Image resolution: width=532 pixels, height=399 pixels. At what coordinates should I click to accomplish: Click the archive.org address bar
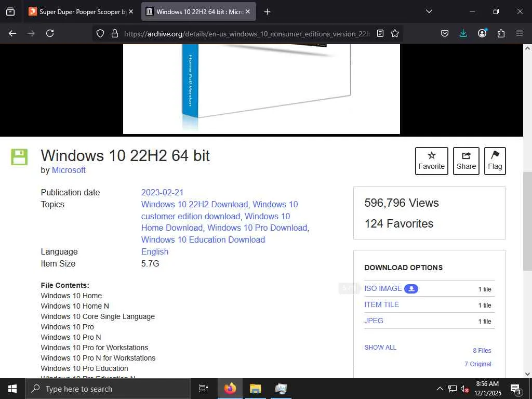click(x=247, y=34)
